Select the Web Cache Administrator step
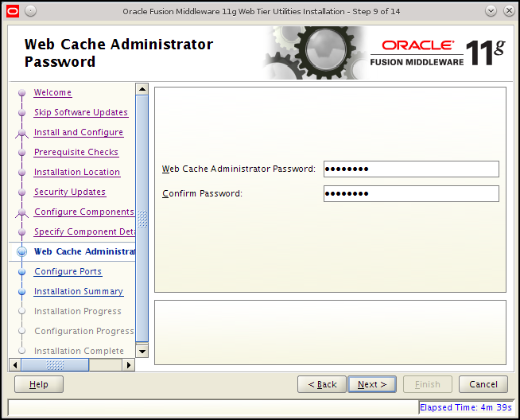 84,251
